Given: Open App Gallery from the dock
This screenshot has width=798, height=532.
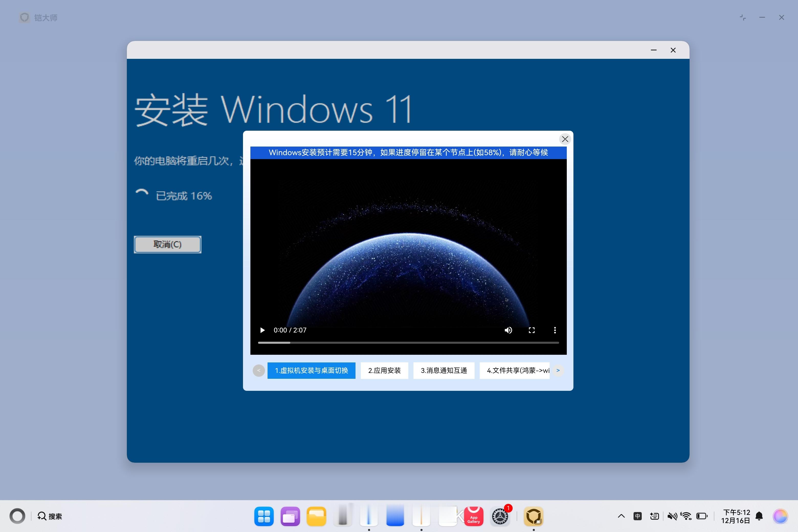Looking at the screenshot, I should click(x=473, y=516).
